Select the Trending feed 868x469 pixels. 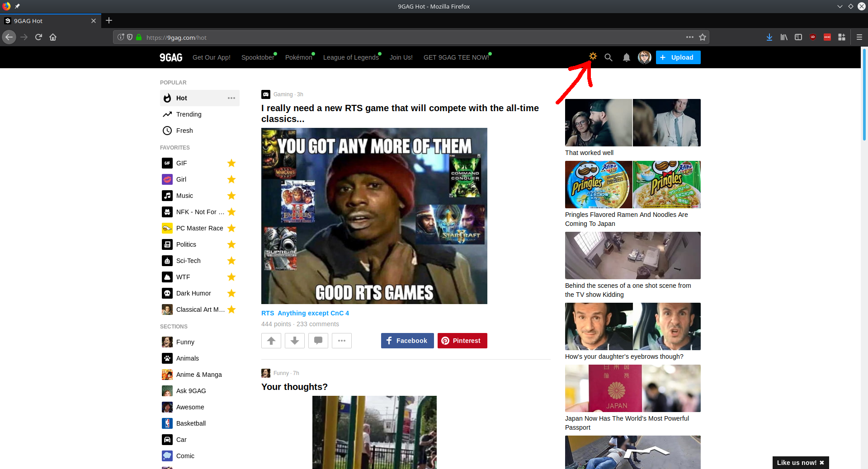[x=200, y=114]
